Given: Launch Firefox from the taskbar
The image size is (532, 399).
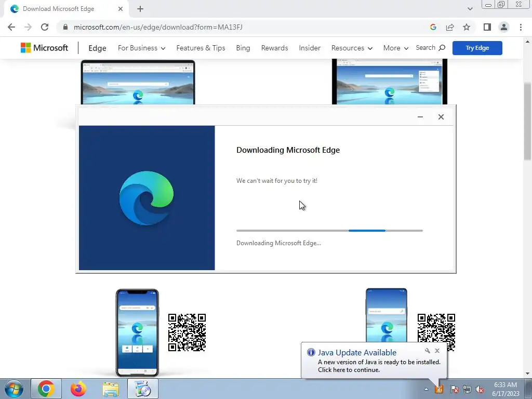Looking at the screenshot, I should point(78,389).
